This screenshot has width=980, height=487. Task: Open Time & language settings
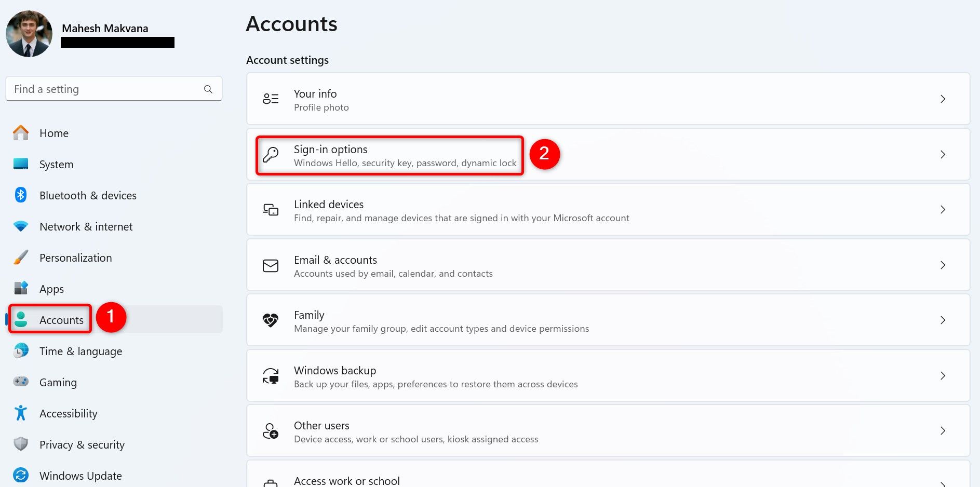[80, 351]
